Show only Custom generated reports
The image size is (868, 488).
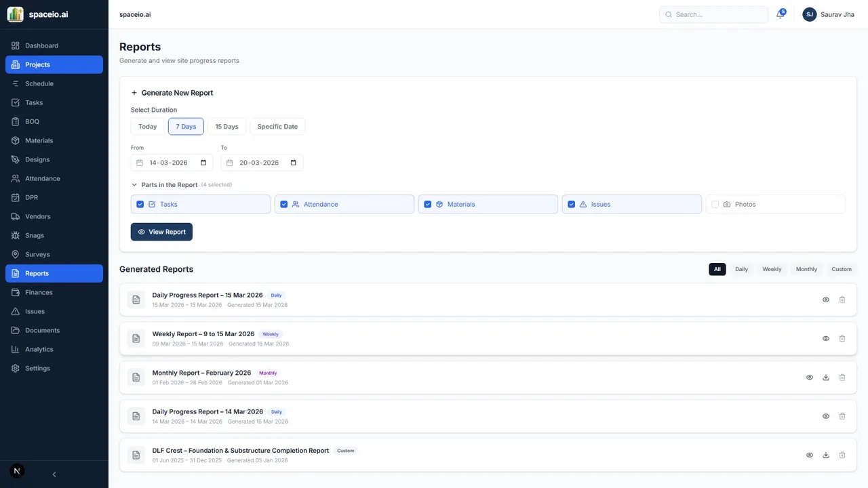(842, 269)
